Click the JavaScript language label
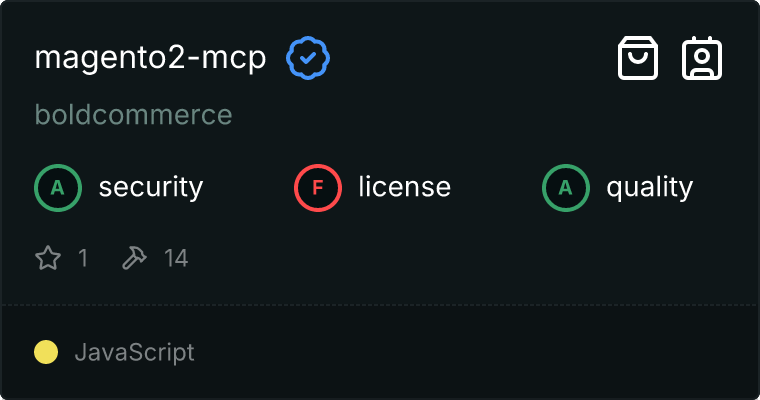 click(x=134, y=352)
